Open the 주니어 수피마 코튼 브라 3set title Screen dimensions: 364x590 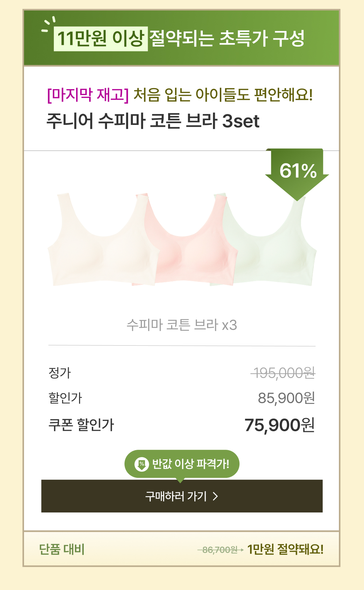pos(153,121)
